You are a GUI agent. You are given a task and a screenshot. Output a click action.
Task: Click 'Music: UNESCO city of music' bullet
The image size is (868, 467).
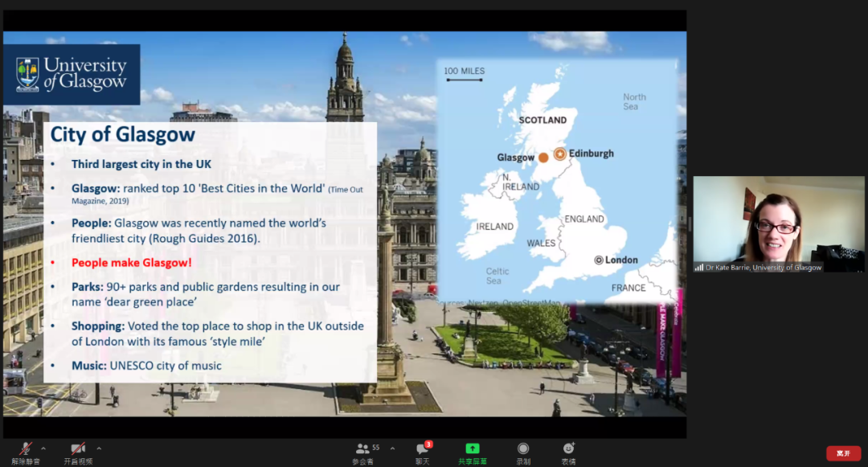(x=146, y=366)
